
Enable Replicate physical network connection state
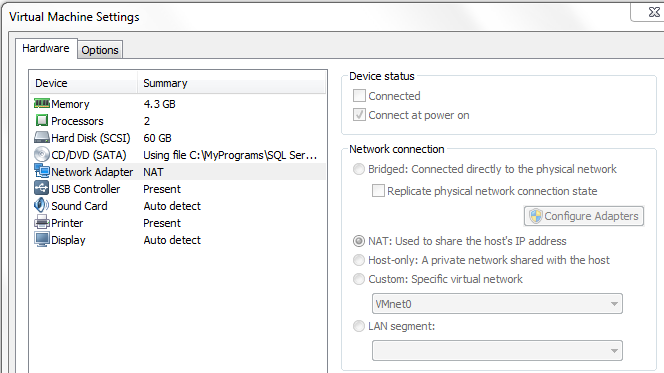tap(378, 191)
